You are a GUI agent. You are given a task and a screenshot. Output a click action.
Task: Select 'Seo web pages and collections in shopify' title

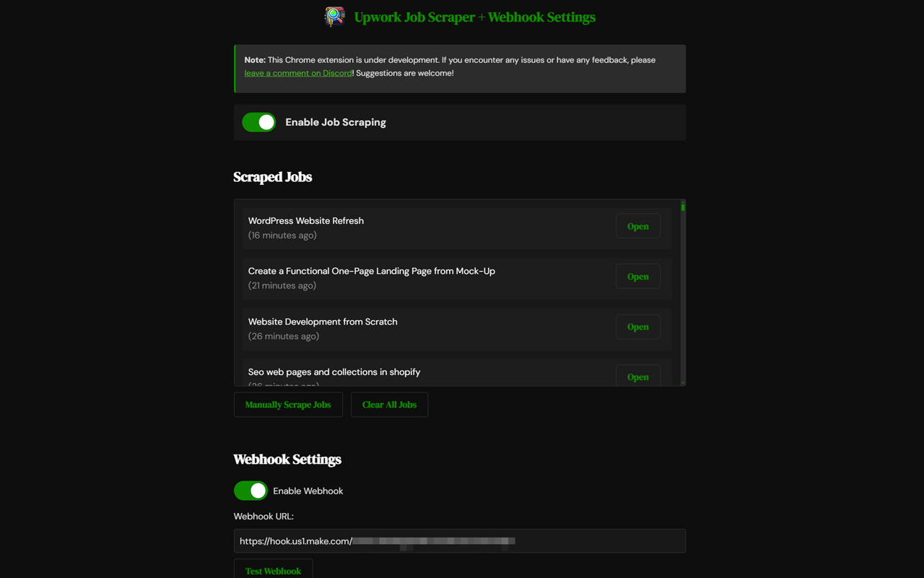tap(334, 372)
